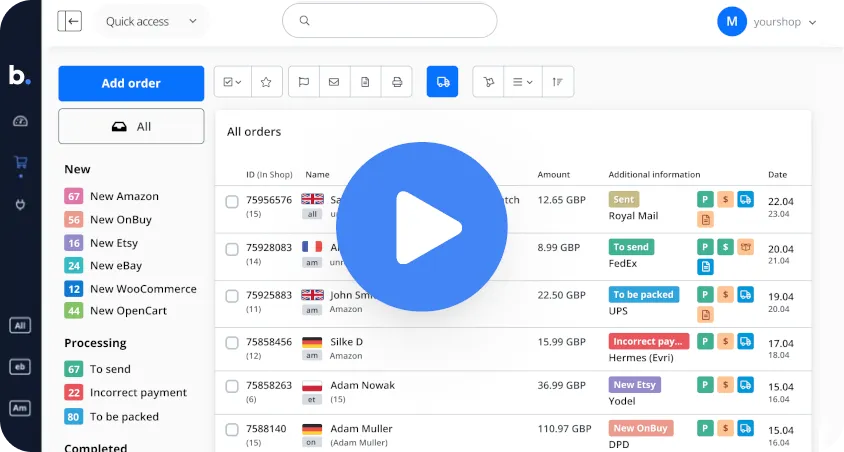Expand the yourshop account menu
The image size is (844, 452).
coord(768,21)
